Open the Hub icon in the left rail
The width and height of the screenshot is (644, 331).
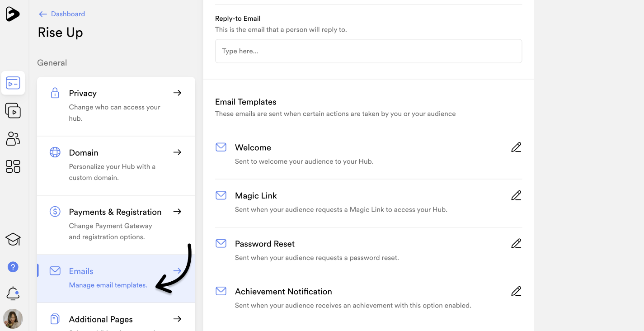click(x=13, y=83)
